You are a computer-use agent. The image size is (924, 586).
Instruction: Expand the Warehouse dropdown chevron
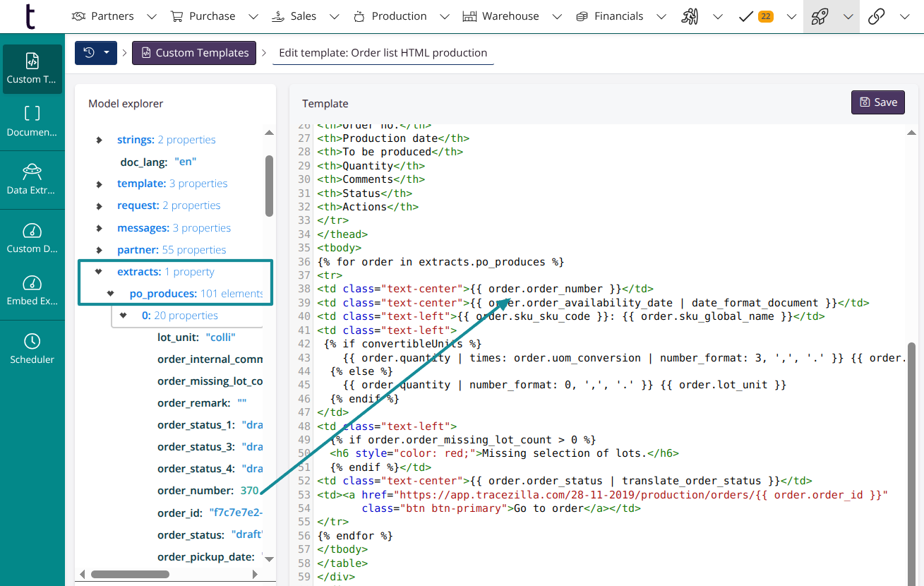point(557,16)
